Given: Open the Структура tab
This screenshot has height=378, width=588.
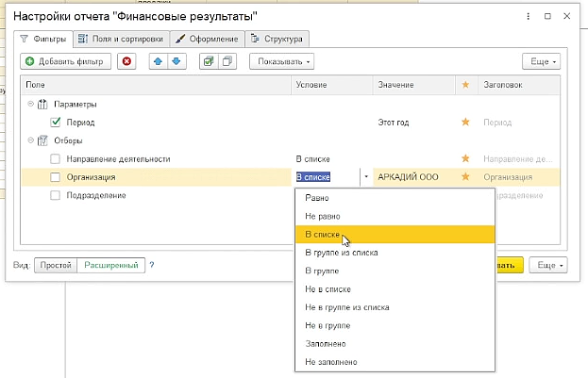Looking at the screenshot, I should tap(277, 39).
